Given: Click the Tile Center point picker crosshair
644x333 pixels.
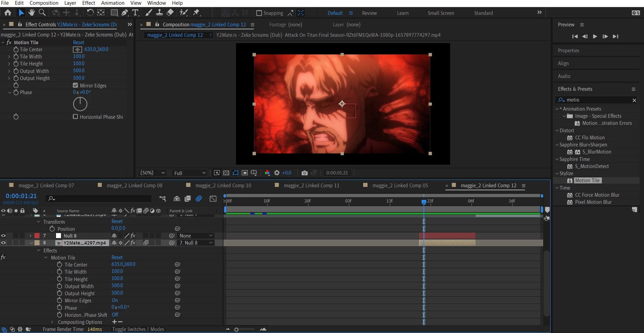Looking at the screenshot, I should 77,50.
